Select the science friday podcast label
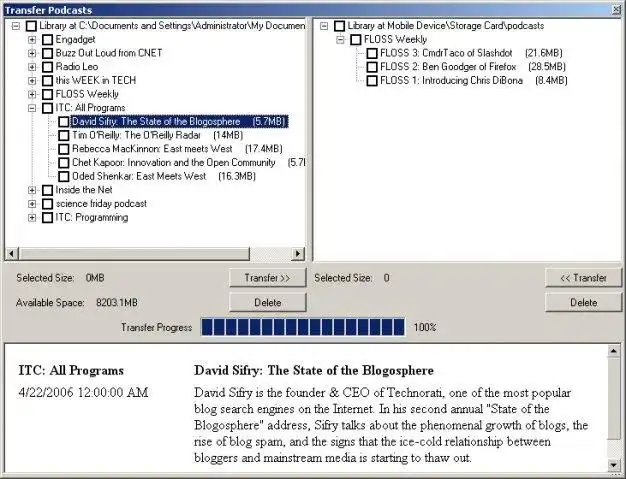Viewport: 626px width, 479px height. point(101,204)
